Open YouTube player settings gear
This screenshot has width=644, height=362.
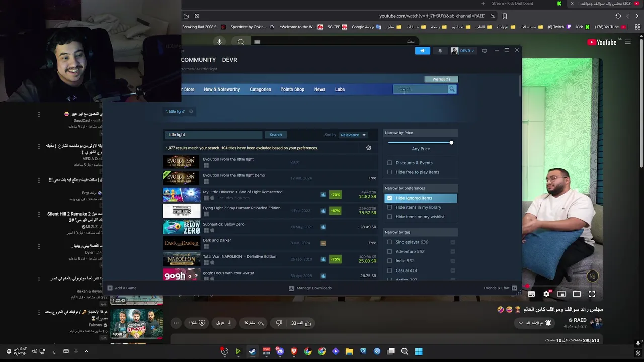(546, 294)
